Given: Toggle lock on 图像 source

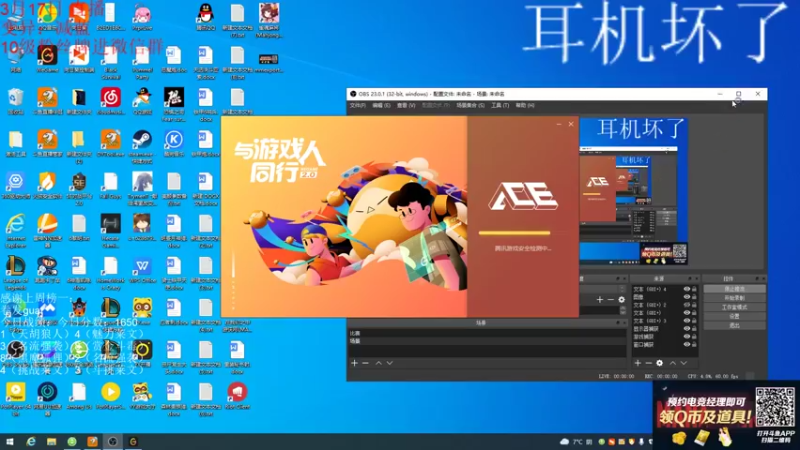Looking at the screenshot, I should (694, 297).
